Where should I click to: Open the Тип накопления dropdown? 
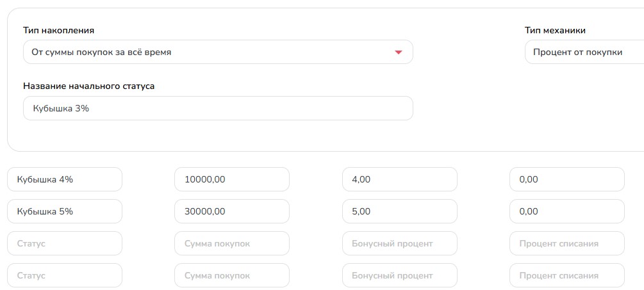(x=218, y=52)
